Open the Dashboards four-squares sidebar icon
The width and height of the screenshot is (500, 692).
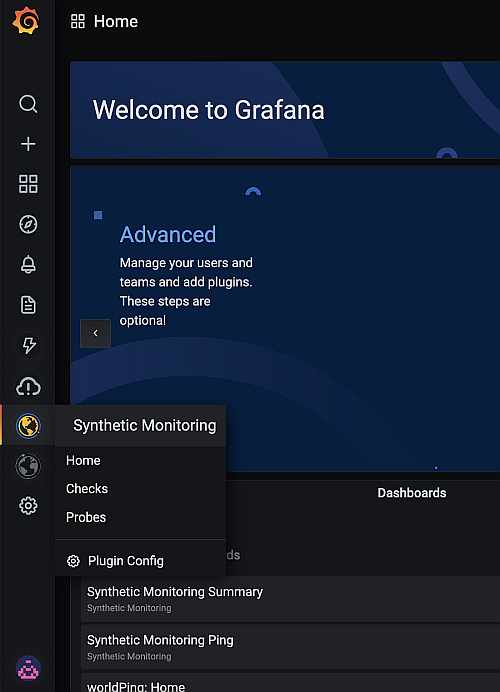pyautogui.click(x=28, y=184)
